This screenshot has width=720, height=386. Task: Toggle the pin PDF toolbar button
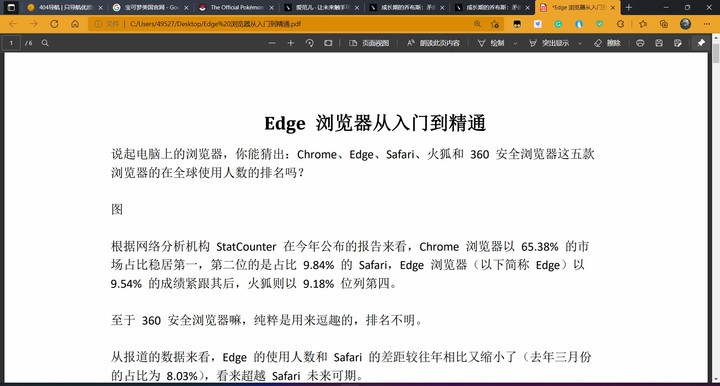pyautogui.click(x=701, y=43)
